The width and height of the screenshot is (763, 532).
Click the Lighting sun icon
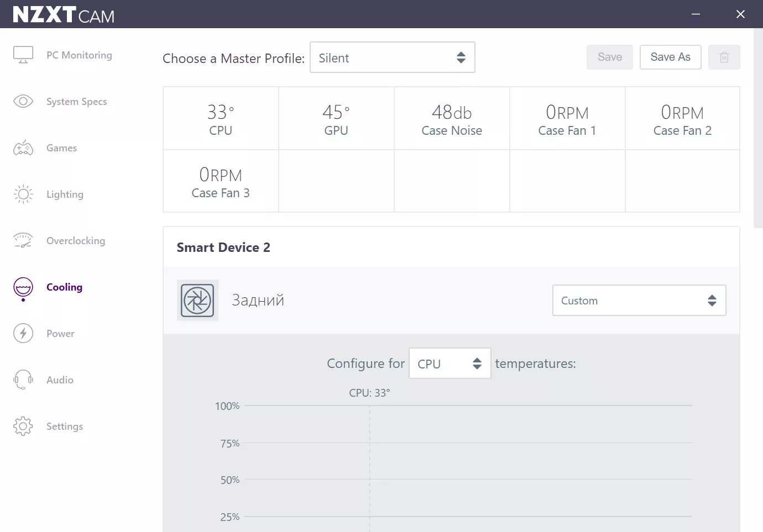point(23,194)
